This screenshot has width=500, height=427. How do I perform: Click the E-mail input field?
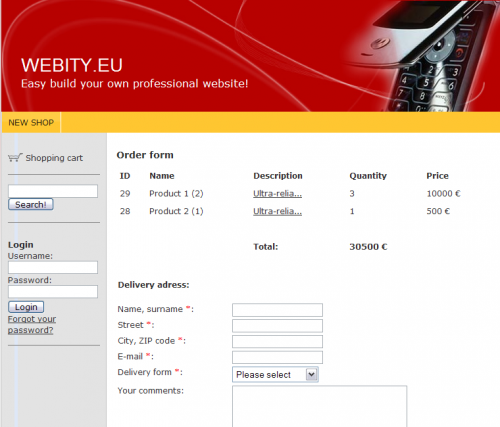[277, 357]
